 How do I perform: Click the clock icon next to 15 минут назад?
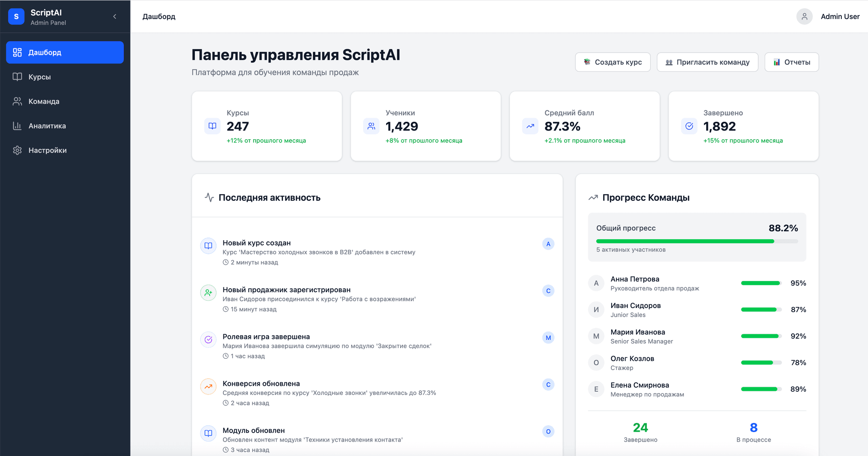[226, 309]
